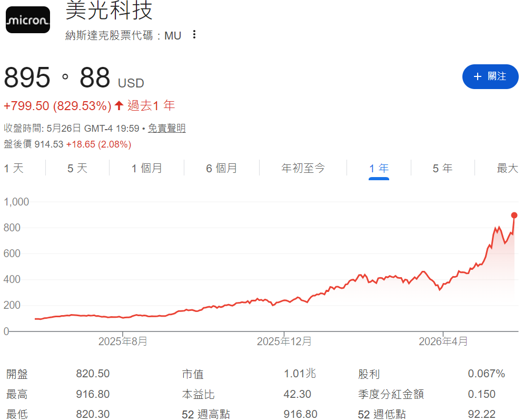The height and width of the screenshot is (420, 524).
Task: Click the 52 週低點 value 92.22
Action: (481, 414)
